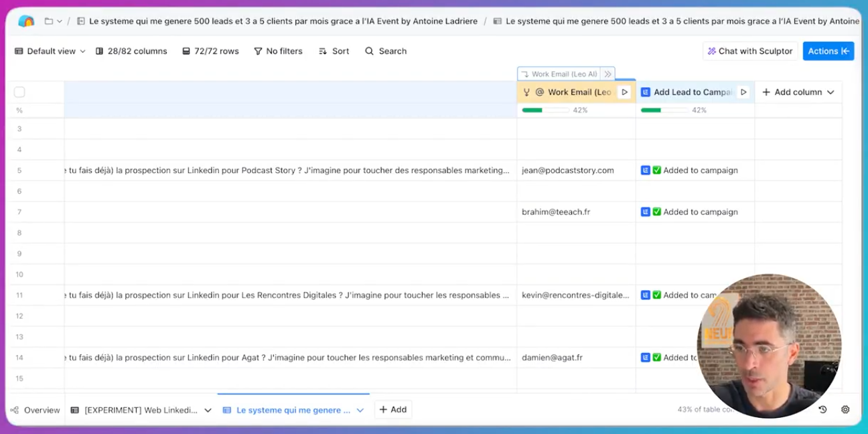This screenshot has height=434, width=868.
Task: Select row number 7
Action: pyautogui.click(x=19, y=212)
